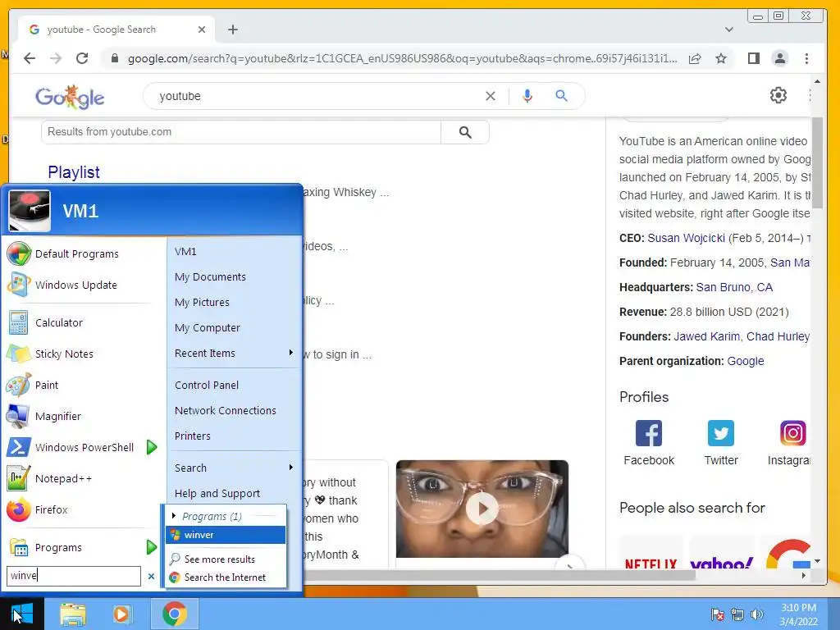Click the action center flag icon
The width and height of the screenshot is (840, 630).
[717, 614]
